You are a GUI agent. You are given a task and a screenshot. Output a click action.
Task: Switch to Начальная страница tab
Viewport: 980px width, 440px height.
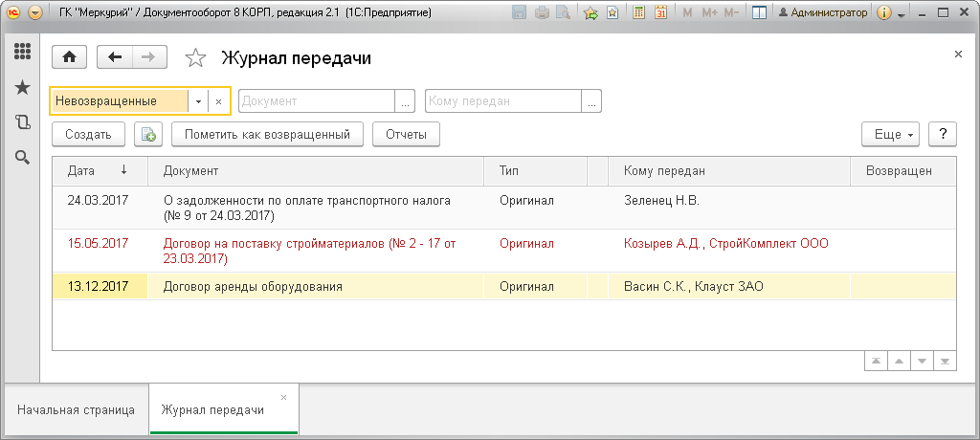[76, 410]
